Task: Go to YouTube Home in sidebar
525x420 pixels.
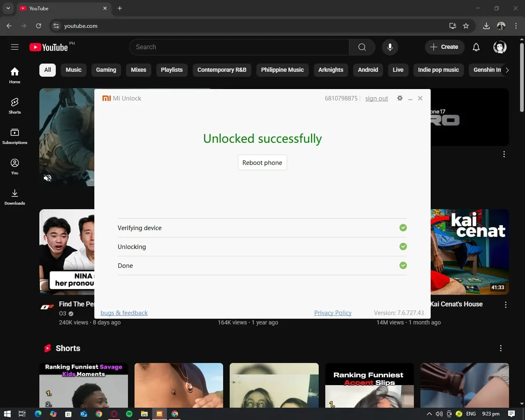Action: (x=15, y=75)
